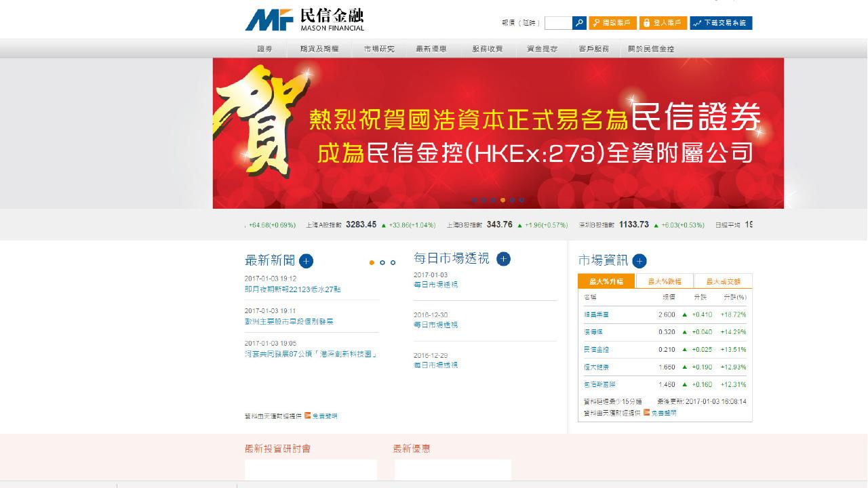868x488 pixels.
Task: Open the stock name link in the 1.660 row
Action: 597,367
